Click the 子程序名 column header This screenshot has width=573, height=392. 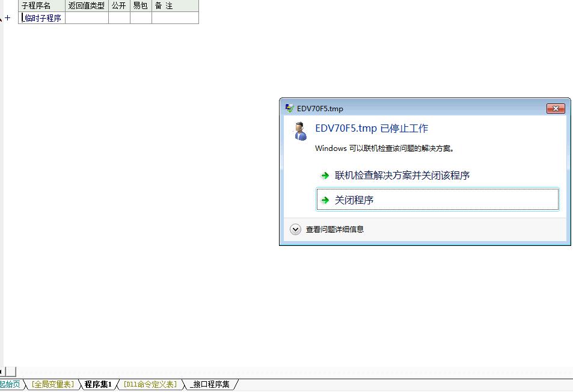point(41,6)
